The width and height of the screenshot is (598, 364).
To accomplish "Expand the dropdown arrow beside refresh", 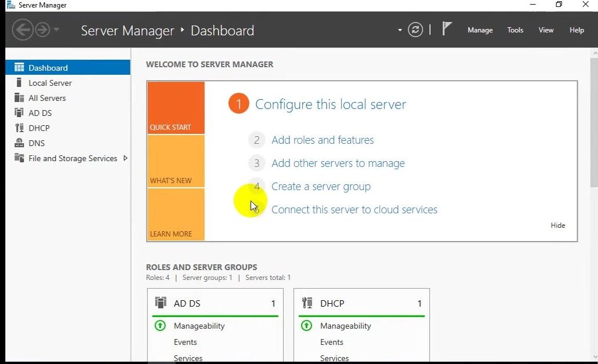I will (400, 30).
